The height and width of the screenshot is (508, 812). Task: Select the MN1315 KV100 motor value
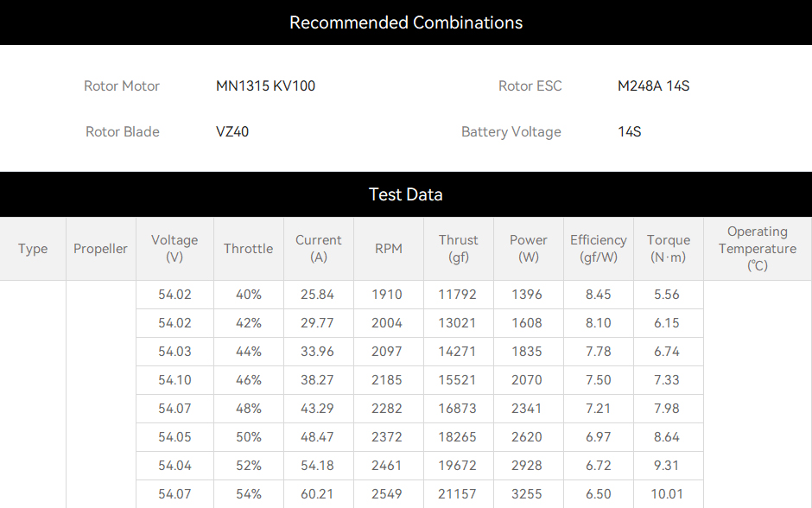click(266, 86)
